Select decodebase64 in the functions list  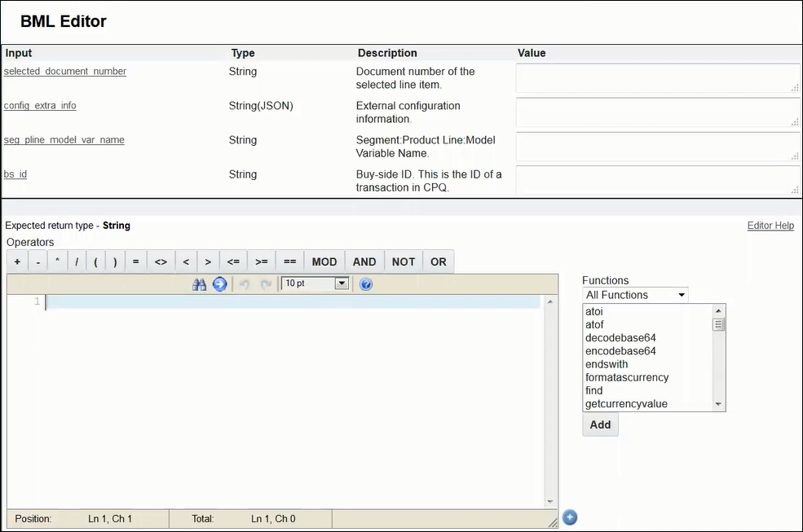[x=620, y=338]
